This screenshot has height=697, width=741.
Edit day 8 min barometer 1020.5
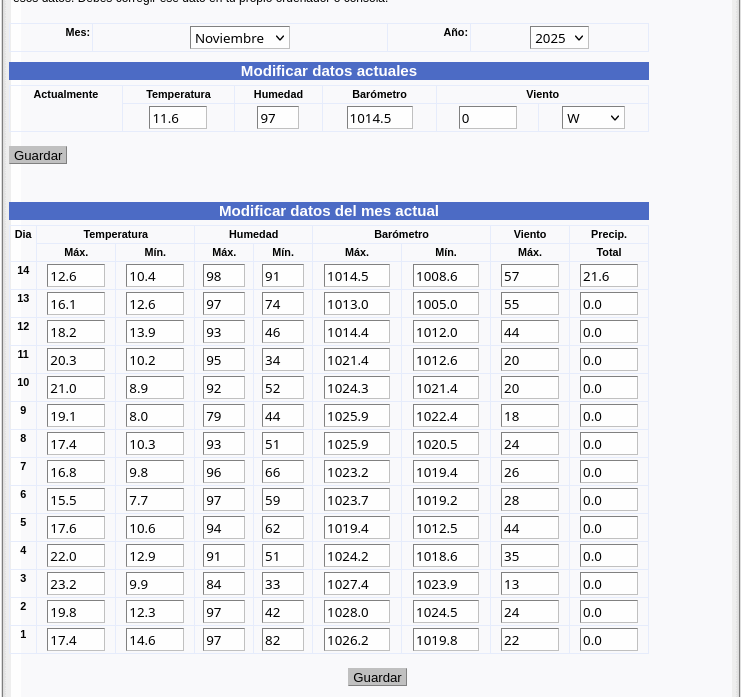coord(446,444)
